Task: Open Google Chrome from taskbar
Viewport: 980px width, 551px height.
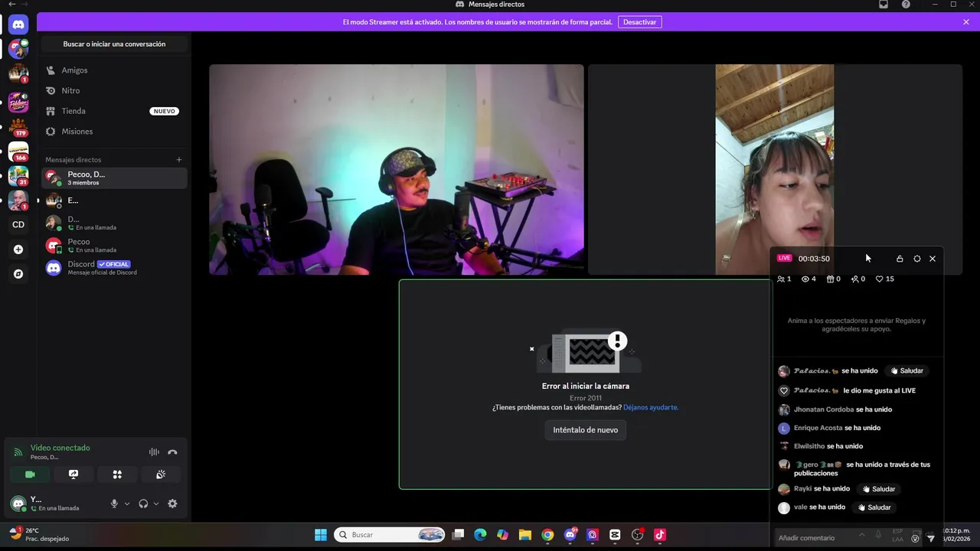Action: [547, 535]
